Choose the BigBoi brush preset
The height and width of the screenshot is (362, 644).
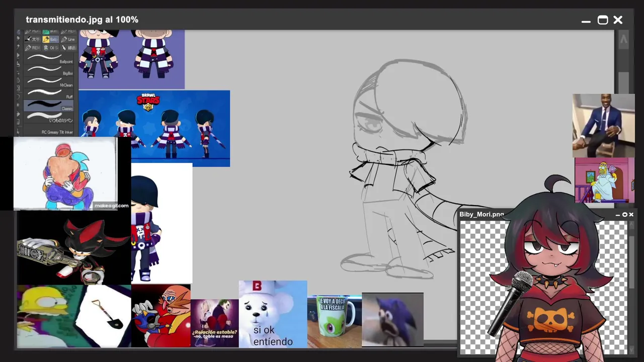tap(49, 70)
